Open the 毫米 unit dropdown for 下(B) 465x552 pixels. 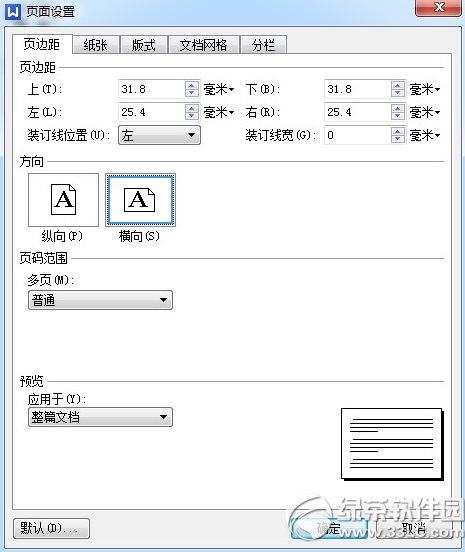(425, 89)
